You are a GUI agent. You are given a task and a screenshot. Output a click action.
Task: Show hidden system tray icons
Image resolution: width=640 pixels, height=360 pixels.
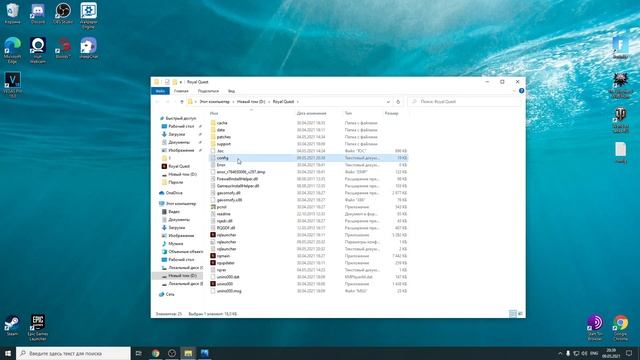[x=560, y=353]
